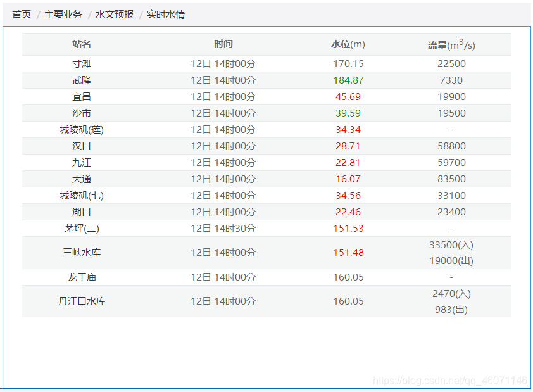Click water level value 170.15

click(x=348, y=63)
